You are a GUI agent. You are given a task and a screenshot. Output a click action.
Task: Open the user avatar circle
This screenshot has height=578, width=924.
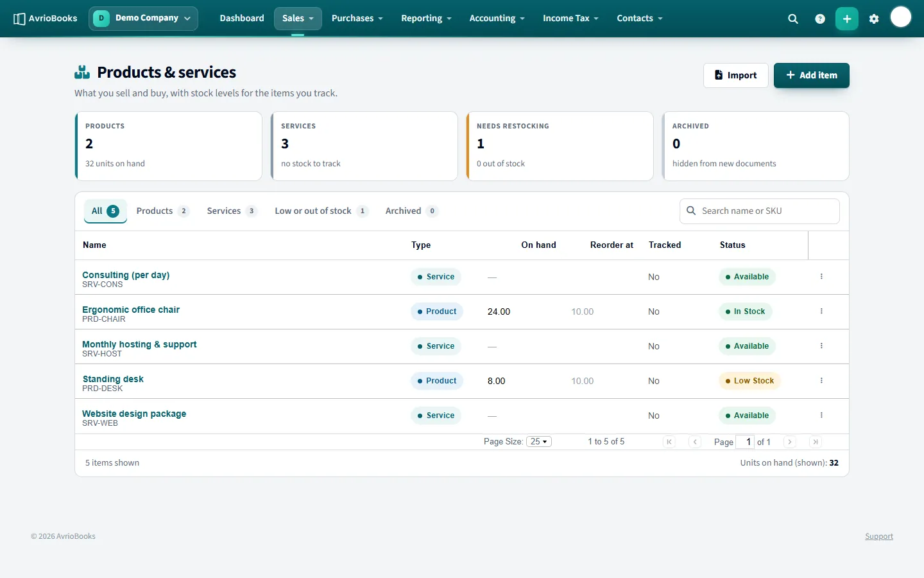click(x=901, y=17)
